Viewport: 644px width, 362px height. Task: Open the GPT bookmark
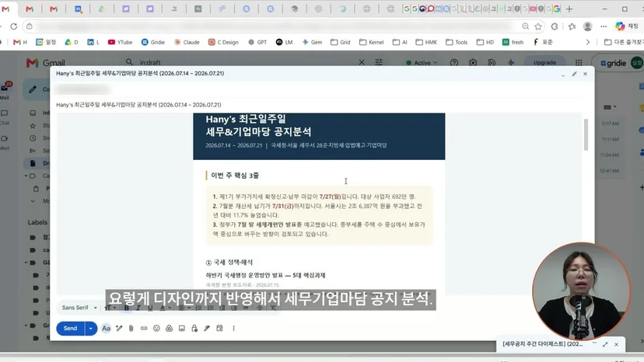257,42
